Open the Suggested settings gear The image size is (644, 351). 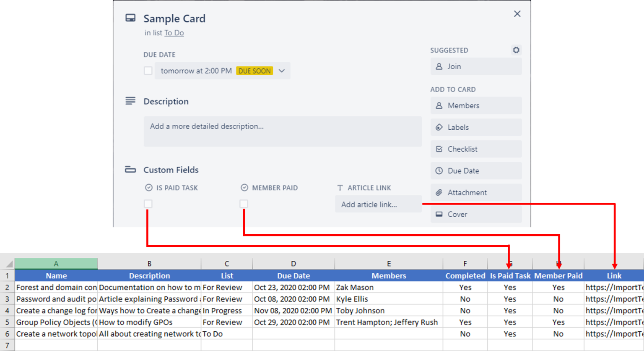[x=516, y=50]
